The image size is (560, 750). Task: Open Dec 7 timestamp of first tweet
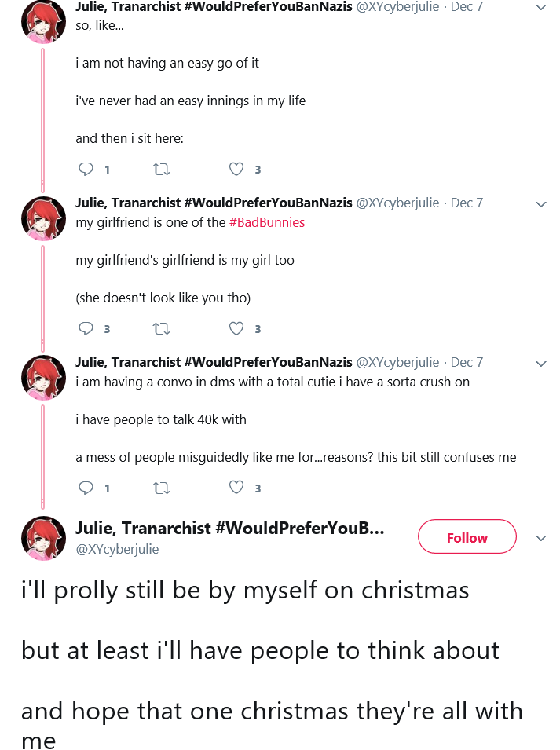467,7
